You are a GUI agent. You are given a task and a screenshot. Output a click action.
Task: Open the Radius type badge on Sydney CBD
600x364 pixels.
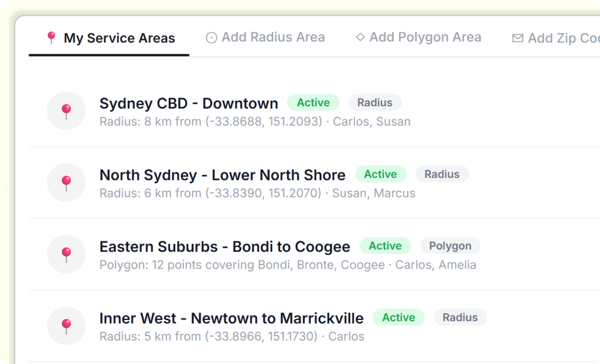click(x=375, y=102)
